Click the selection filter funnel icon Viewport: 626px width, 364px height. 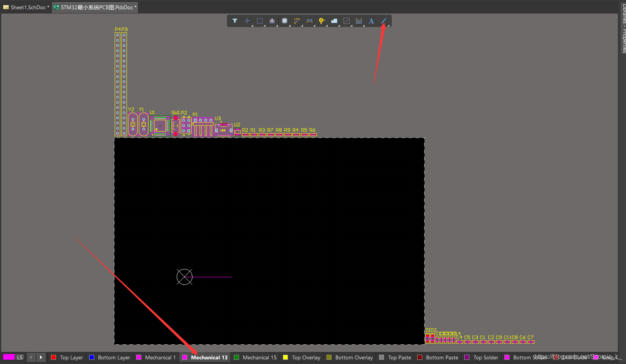pos(235,21)
